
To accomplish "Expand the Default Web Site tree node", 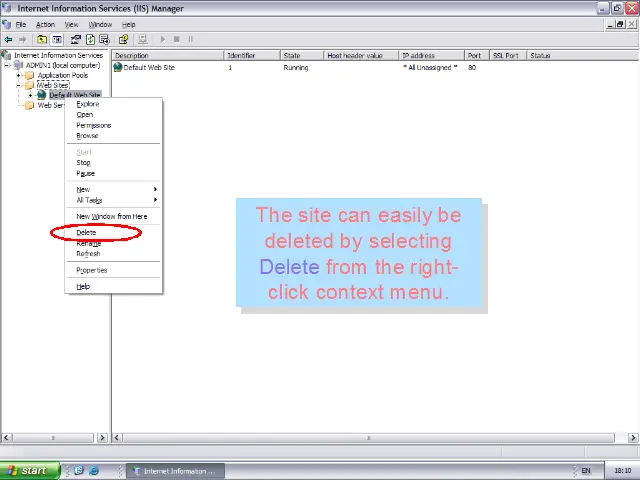I will (30, 95).
